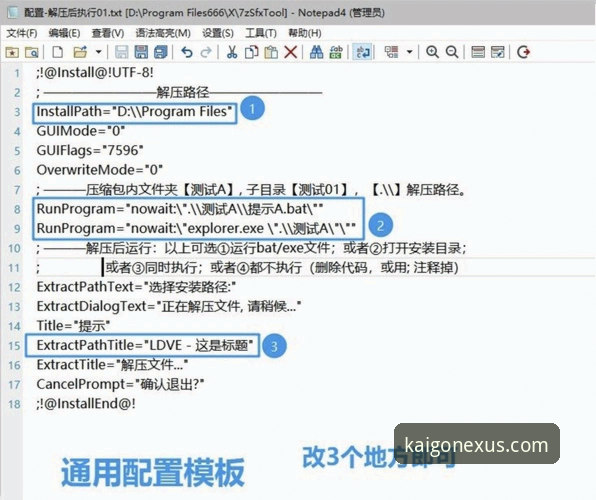Click the GUIMode="0" line
Screen dimensions: 596x500
point(81,131)
